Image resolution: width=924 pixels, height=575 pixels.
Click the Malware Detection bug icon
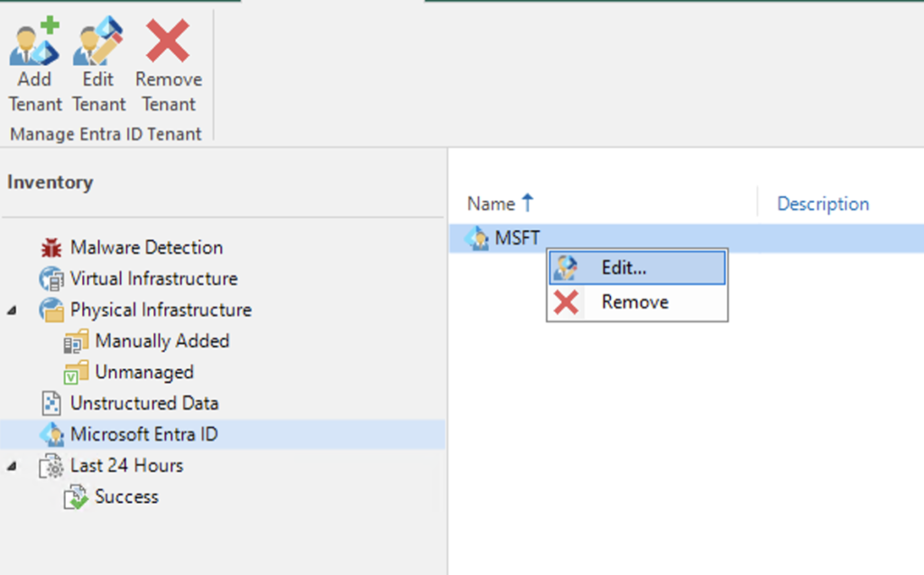[51, 247]
